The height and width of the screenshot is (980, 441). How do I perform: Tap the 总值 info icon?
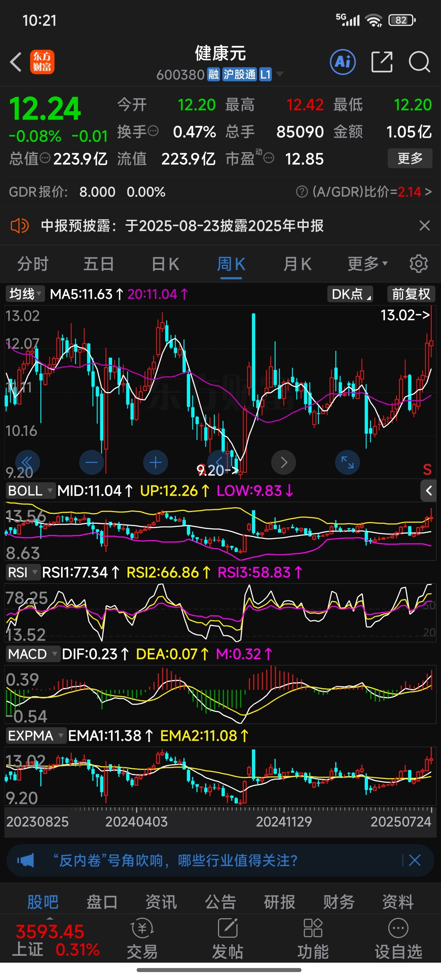coord(45,158)
